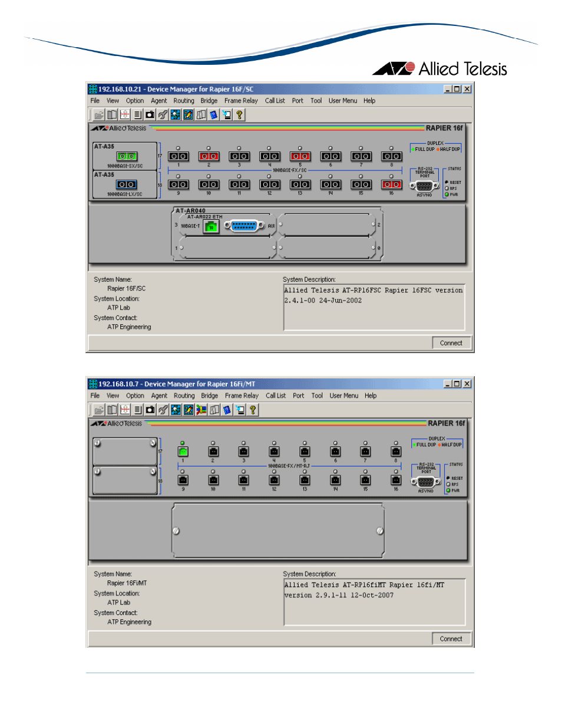Select green AT-A35 1000BASE-SX/SC uplink port
This screenshot has height=728, width=562.
[x=126, y=156]
